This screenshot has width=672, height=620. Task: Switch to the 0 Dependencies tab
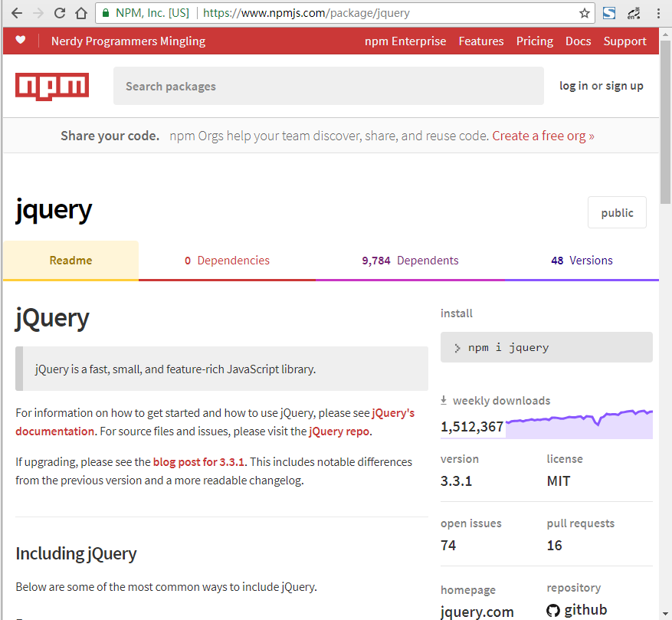(x=227, y=261)
